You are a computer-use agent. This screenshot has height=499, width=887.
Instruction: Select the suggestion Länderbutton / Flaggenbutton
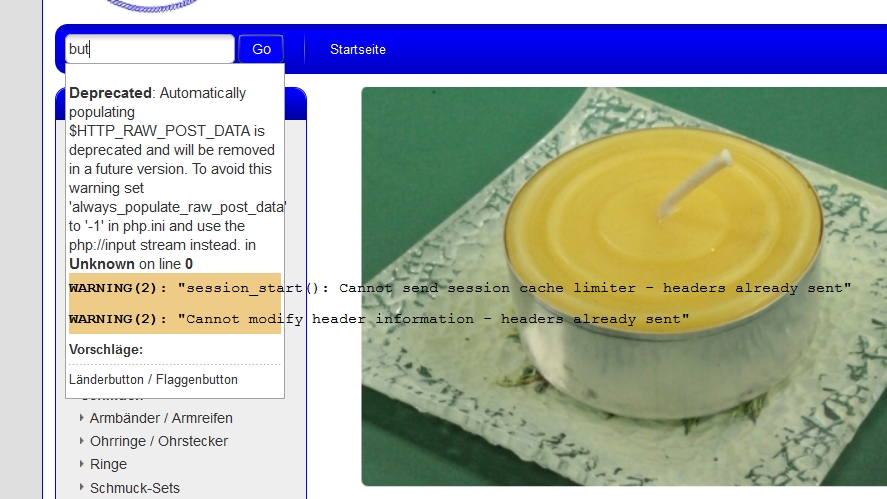pos(153,380)
